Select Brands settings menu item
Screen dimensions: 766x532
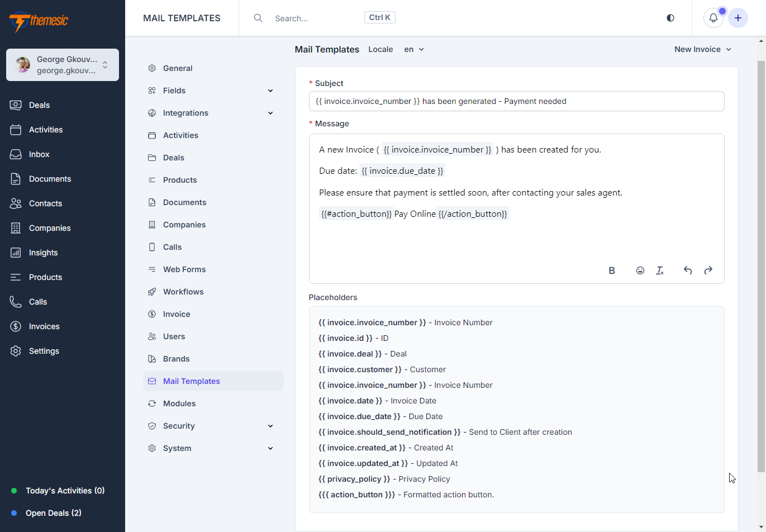[213, 359]
